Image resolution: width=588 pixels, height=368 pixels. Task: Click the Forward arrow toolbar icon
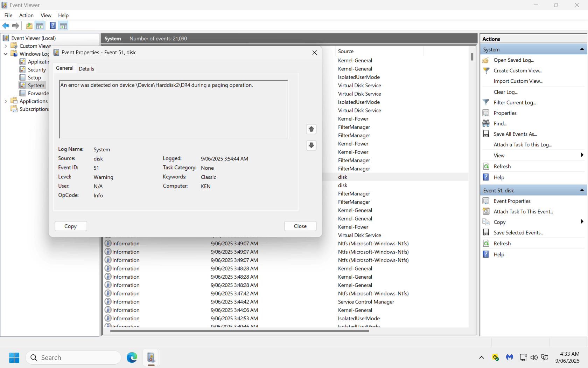point(15,26)
